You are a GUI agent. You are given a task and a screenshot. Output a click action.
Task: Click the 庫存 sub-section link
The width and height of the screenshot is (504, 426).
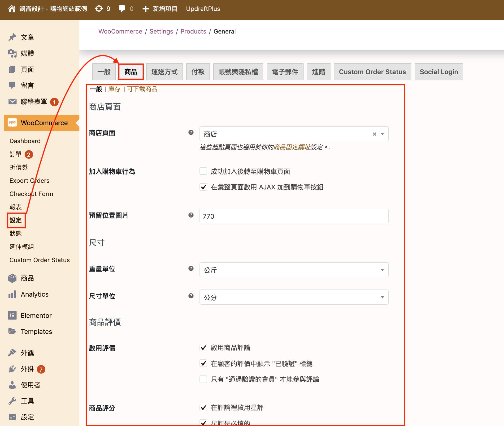(114, 89)
